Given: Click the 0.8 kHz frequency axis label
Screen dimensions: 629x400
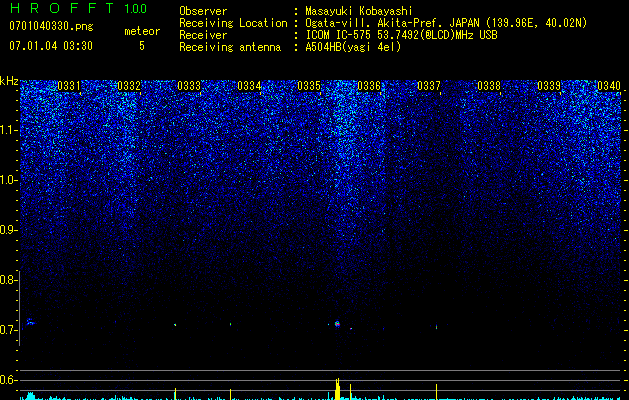Looking at the screenshot, I should pyautogui.click(x=8, y=280).
